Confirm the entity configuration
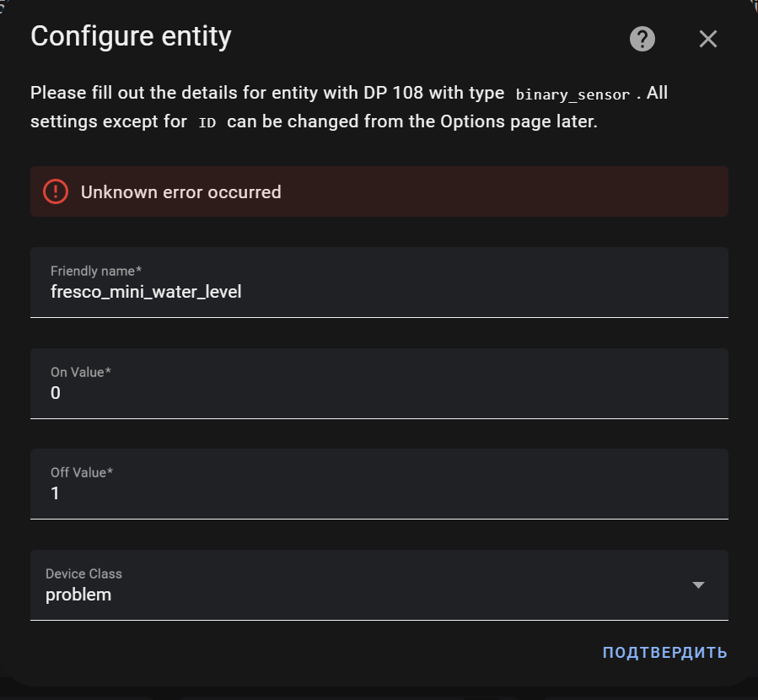758x700 pixels. point(664,651)
